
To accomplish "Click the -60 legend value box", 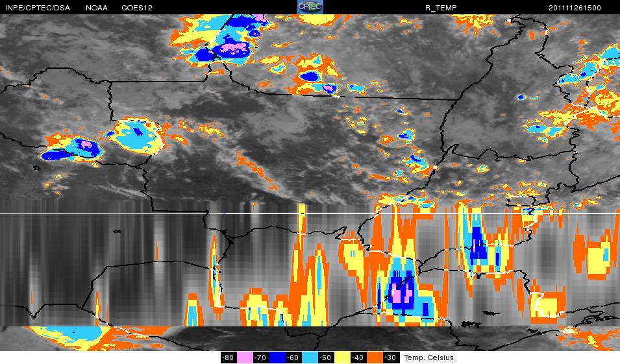I will pyautogui.click(x=294, y=358).
